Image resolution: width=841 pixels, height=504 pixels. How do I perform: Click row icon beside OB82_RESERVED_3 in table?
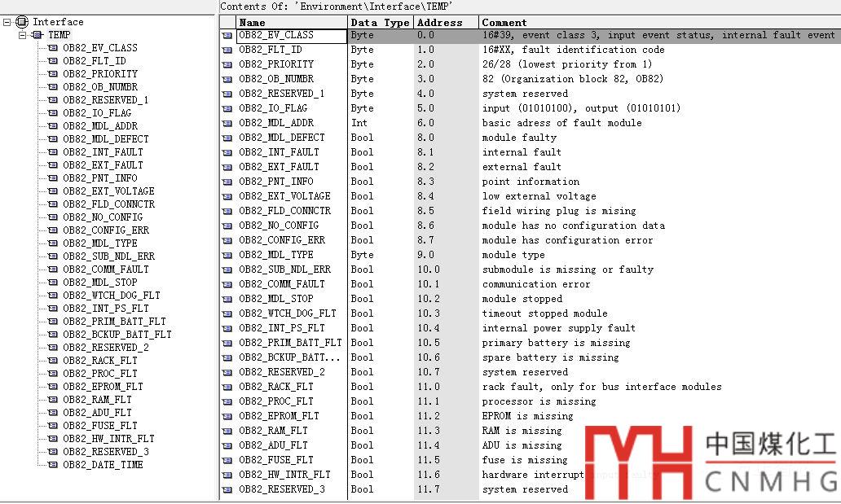(227, 489)
